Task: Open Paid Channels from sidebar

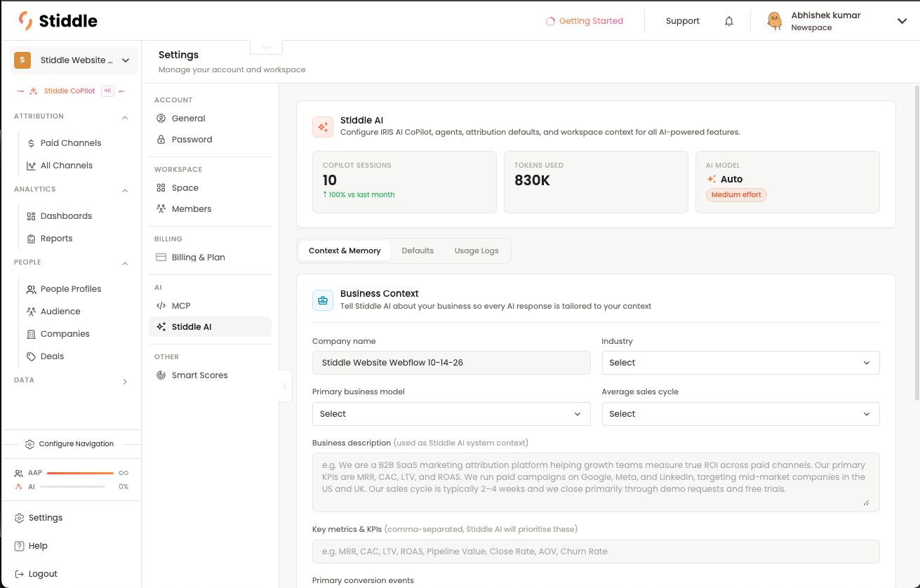Action: (x=70, y=143)
